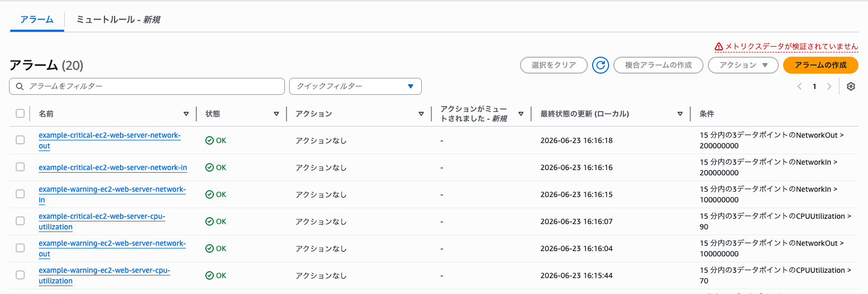Open alarm example-critical-ec2-web-server-cpu-utilization

(102, 221)
